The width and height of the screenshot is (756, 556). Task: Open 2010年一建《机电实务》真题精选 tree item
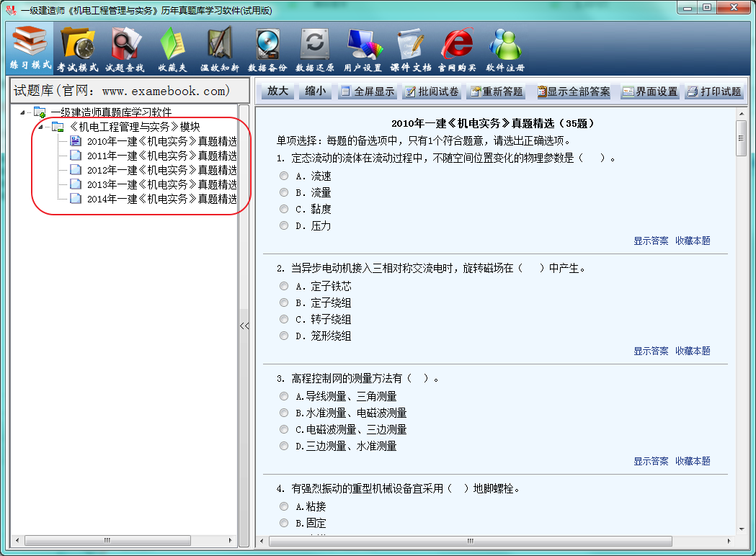point(161,141)
